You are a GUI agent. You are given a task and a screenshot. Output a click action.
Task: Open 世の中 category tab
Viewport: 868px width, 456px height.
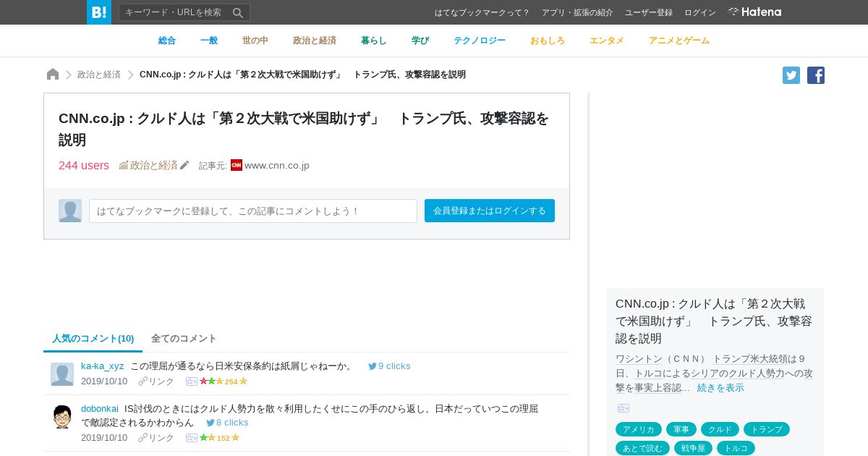coord(255,41)
